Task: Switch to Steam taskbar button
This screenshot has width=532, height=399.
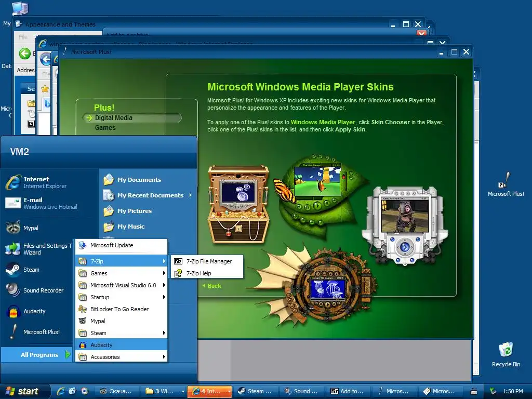Action: coord(256,391)
